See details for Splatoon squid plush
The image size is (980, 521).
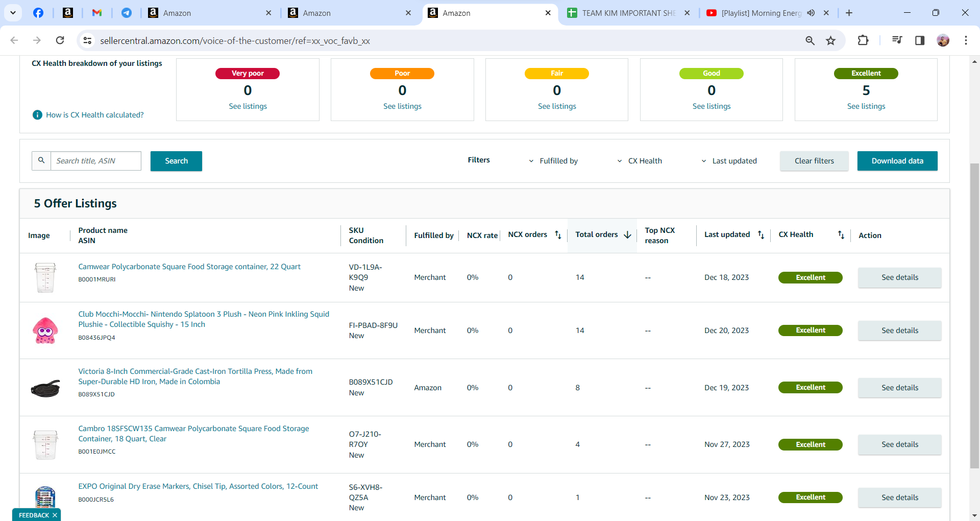click(900, 330)
